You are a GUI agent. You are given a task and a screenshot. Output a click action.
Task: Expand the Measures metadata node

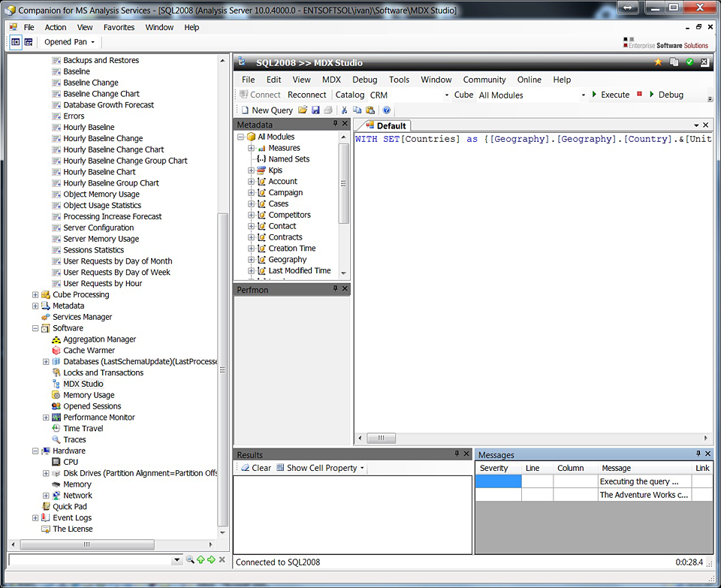251,148
